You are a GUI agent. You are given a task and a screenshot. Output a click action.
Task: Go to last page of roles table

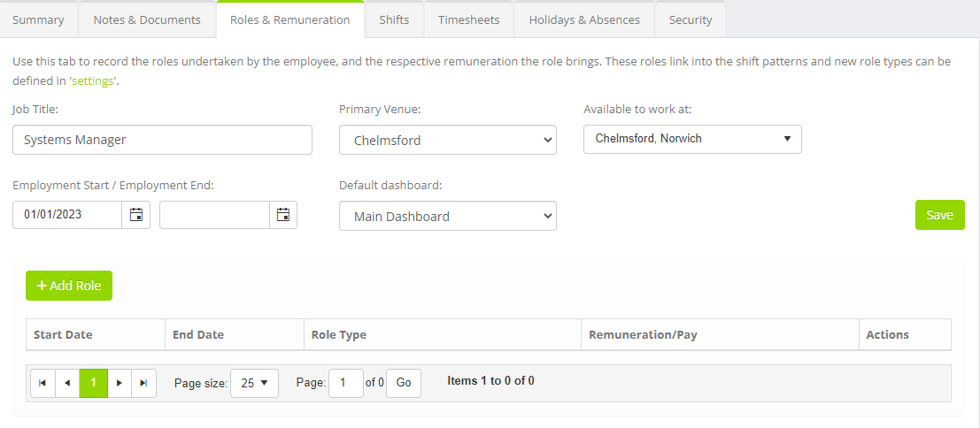(143, 383)
